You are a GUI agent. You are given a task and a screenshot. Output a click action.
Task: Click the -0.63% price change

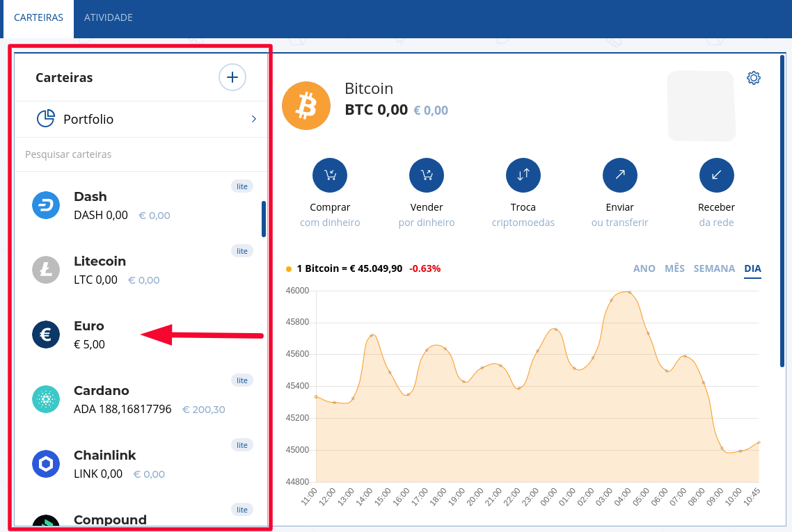point(425,268)
